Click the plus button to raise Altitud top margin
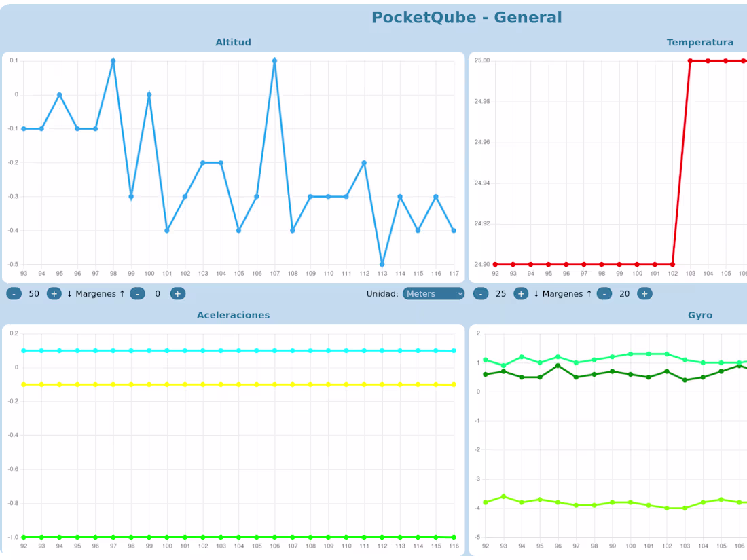747x560 pixels. click(177, 293)
